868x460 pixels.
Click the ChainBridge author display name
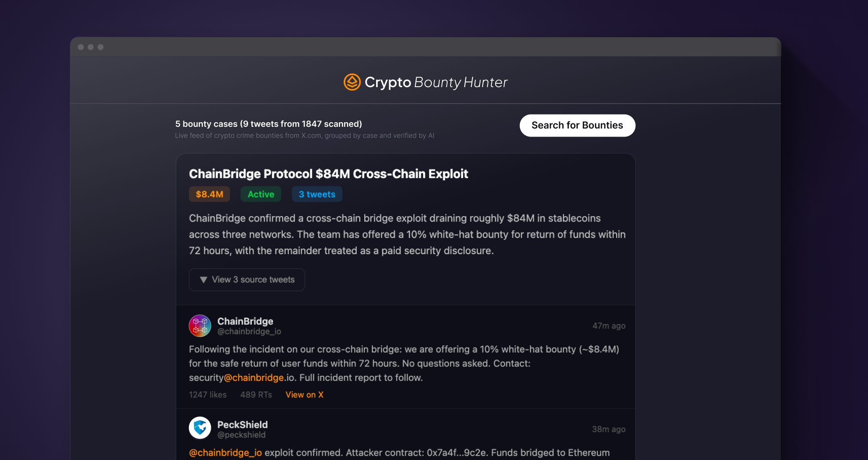(x=245, y=321)
